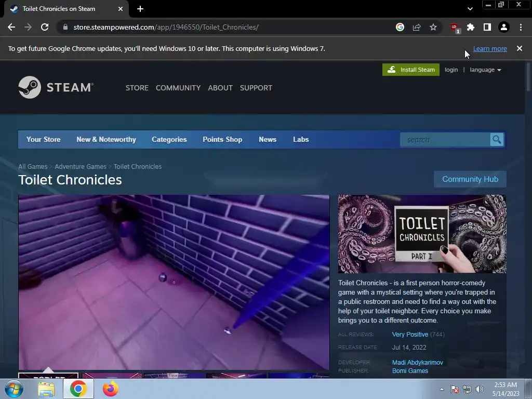Click the Toilet Chronicles Part I header image

[422, 234]
